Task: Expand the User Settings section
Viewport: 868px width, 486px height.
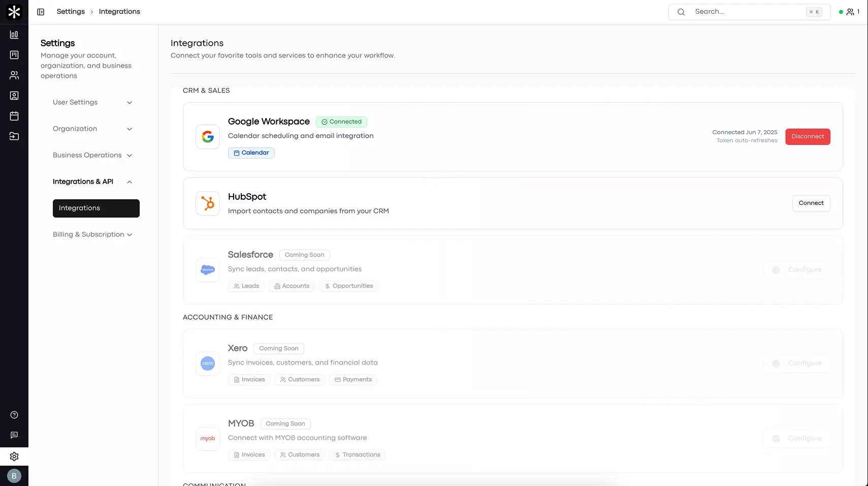Action: tap(92, 102)
